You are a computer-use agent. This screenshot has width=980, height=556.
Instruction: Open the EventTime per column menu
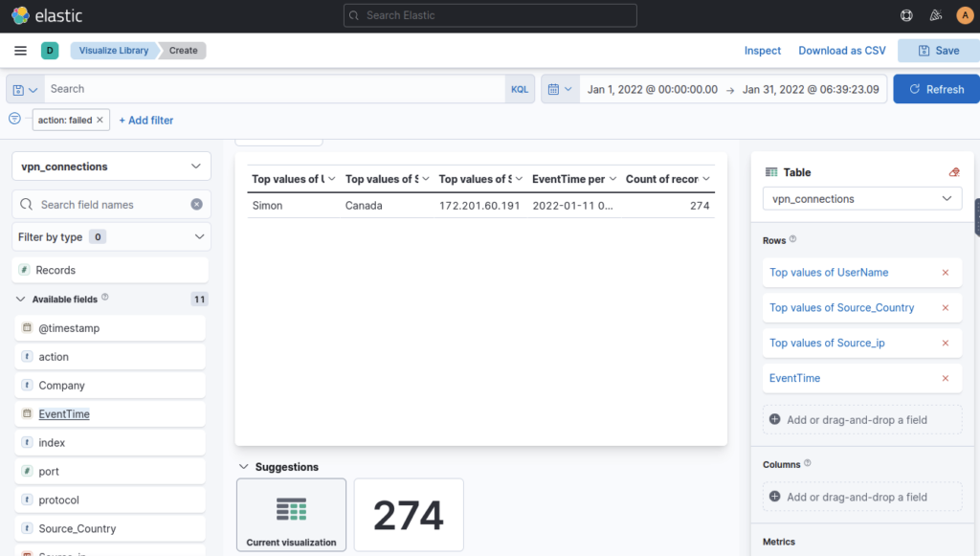tap(612, 179)
